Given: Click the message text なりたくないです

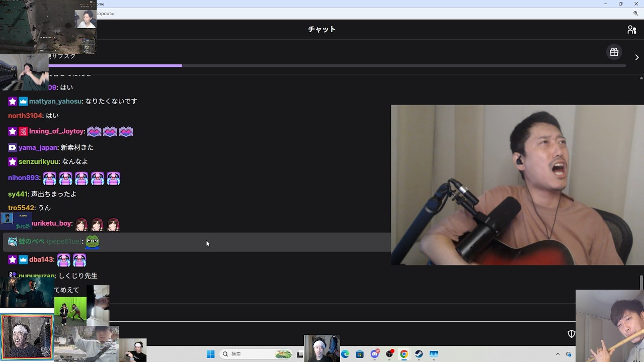Looking at the screenshot, I should [111, 102].
